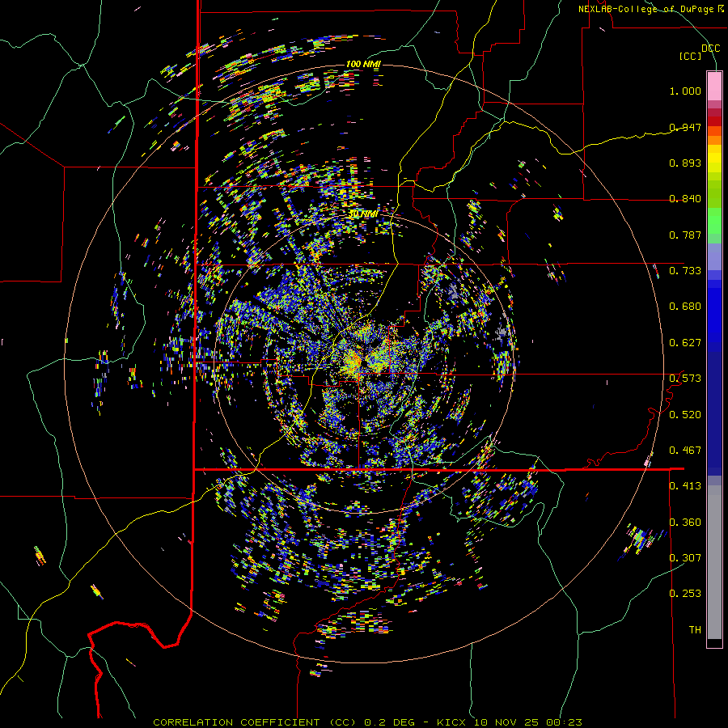Click the 0.520 scale value

click(685, 415)
